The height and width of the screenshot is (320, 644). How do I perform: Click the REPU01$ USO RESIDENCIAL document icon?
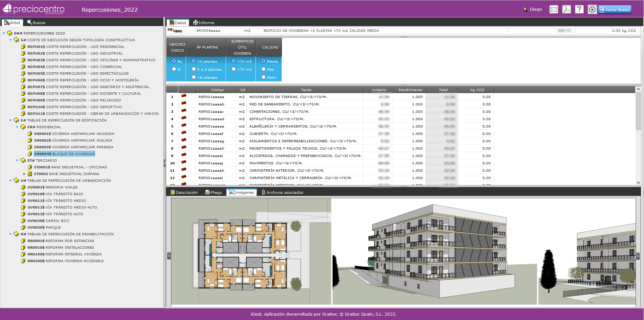23,47
